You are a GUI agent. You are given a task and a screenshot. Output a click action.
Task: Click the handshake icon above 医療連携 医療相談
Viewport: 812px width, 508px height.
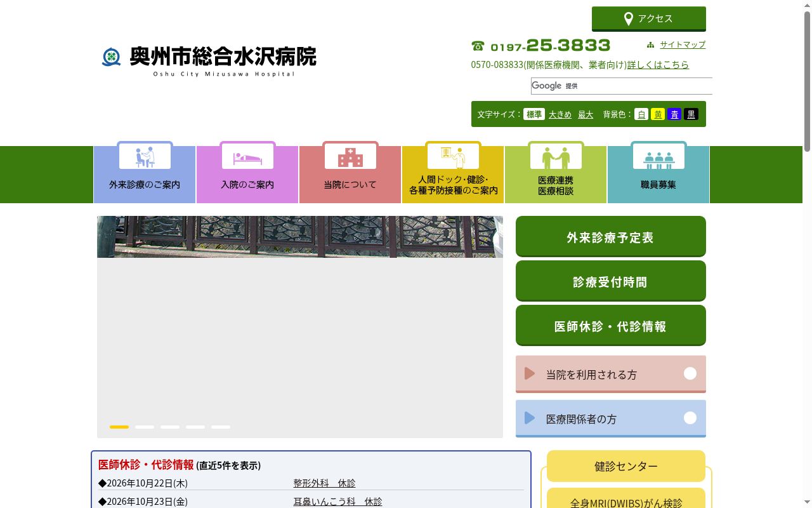point(556,157)
